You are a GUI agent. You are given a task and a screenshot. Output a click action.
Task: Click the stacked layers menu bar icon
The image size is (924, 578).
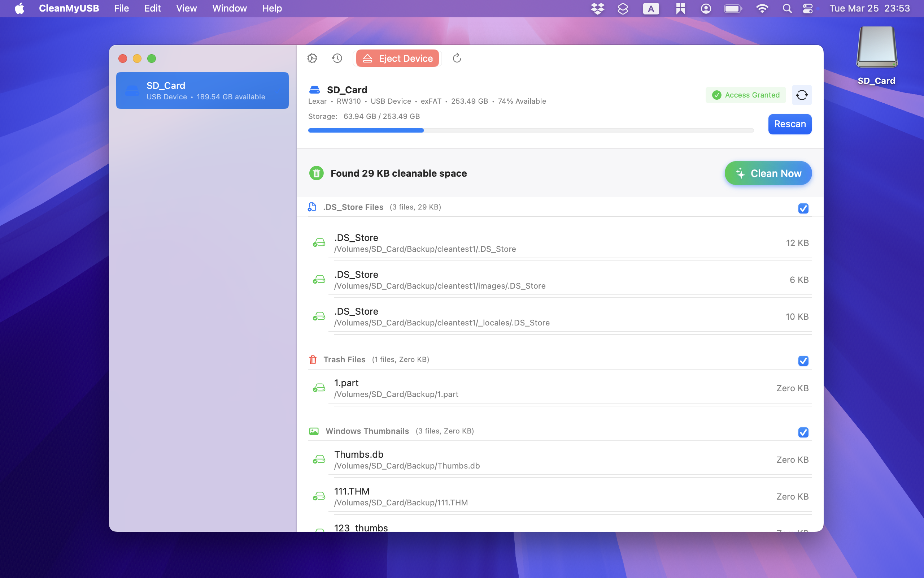623,8
